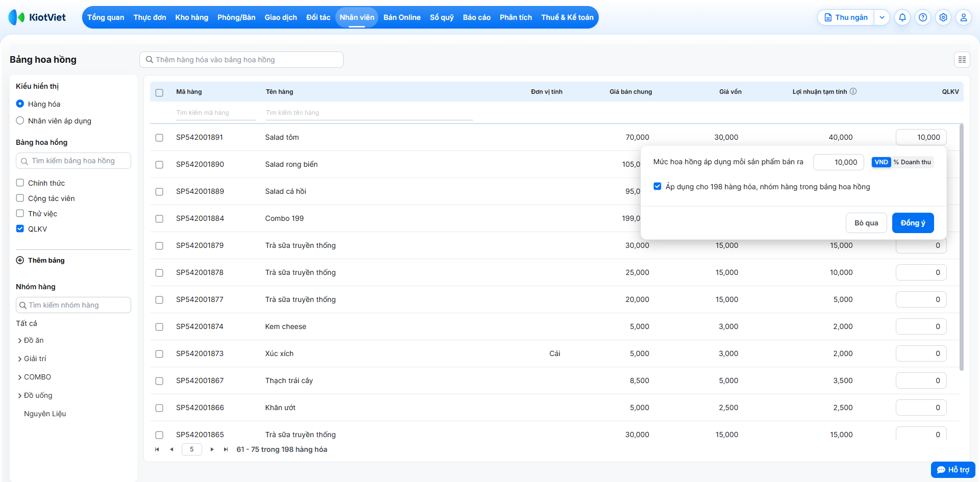Screen dimensions: 980x482
Task: Click the QLKV value for SP542001891
Action: [x=921, y=137]
